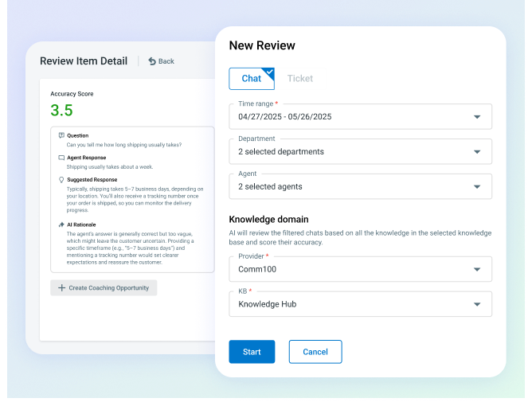Open the Provider dropdown showing Comm100
The width and height of the screenshot is (532, 406).
coord(476,269)
